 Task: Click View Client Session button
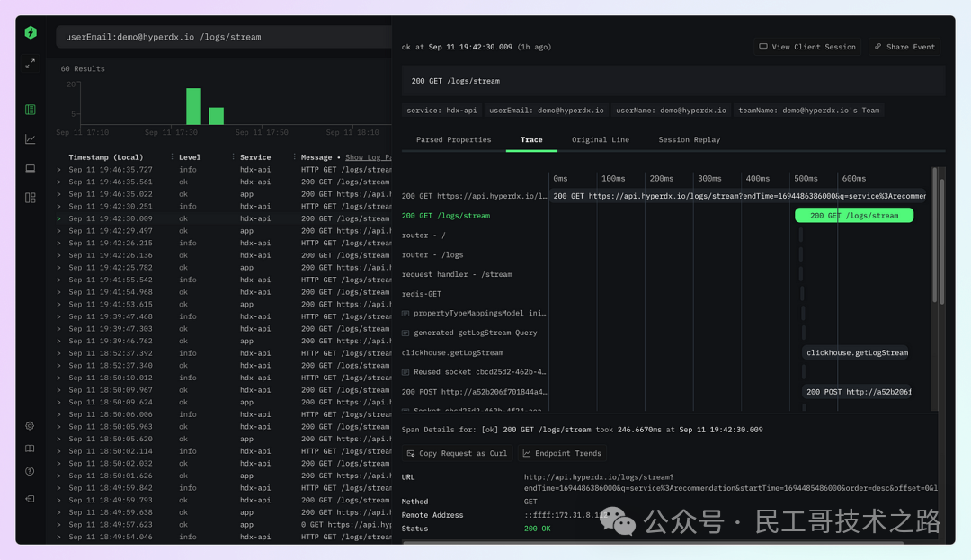806,47
